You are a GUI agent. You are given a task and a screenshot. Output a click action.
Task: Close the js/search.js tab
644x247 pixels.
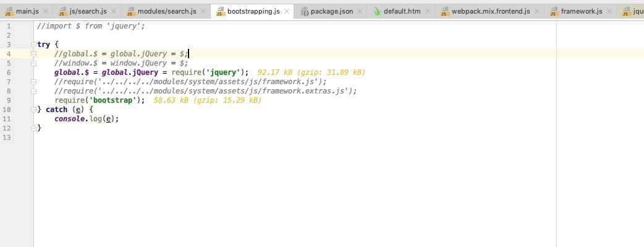coord(114,12)
